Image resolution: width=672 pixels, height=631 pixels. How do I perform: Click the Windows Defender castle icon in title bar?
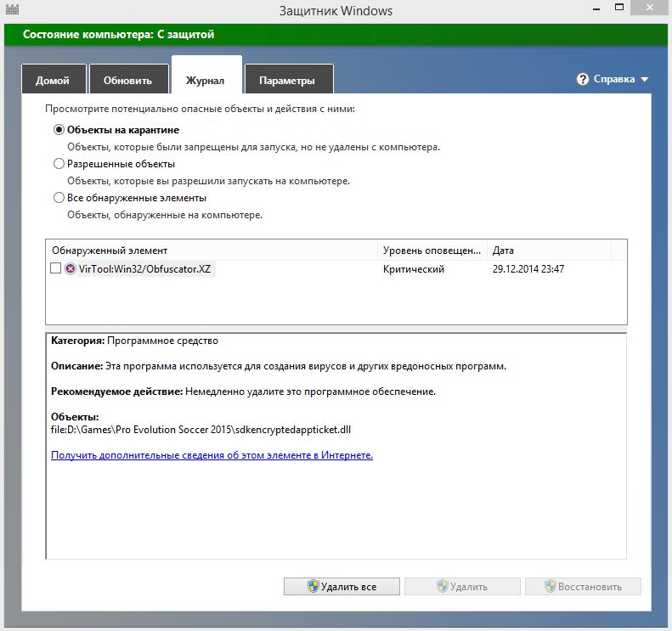click(13, 9)
